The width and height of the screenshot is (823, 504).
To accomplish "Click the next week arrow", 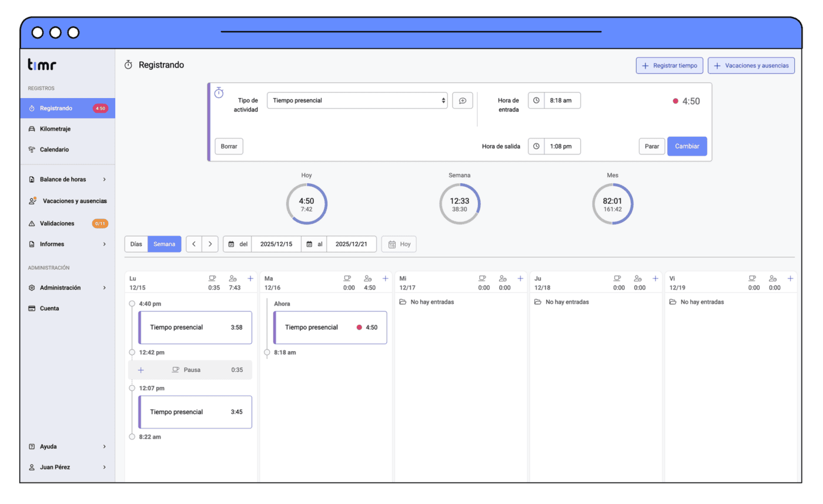I will click(x=210, y=244).
